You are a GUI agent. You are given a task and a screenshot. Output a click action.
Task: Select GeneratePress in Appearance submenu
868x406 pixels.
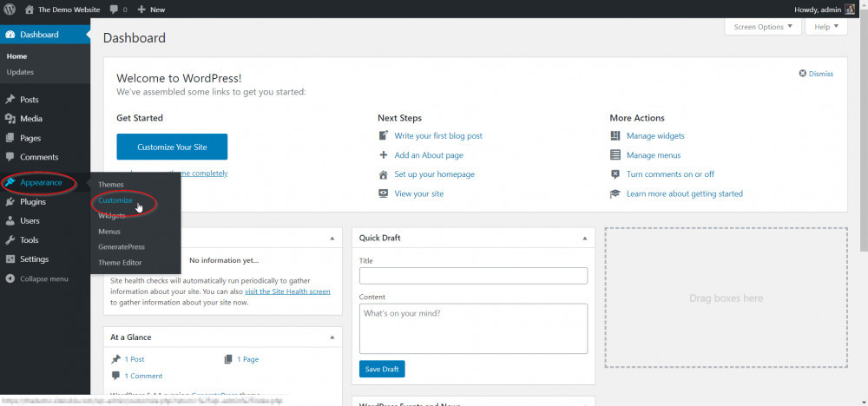(x=122, y=246)
